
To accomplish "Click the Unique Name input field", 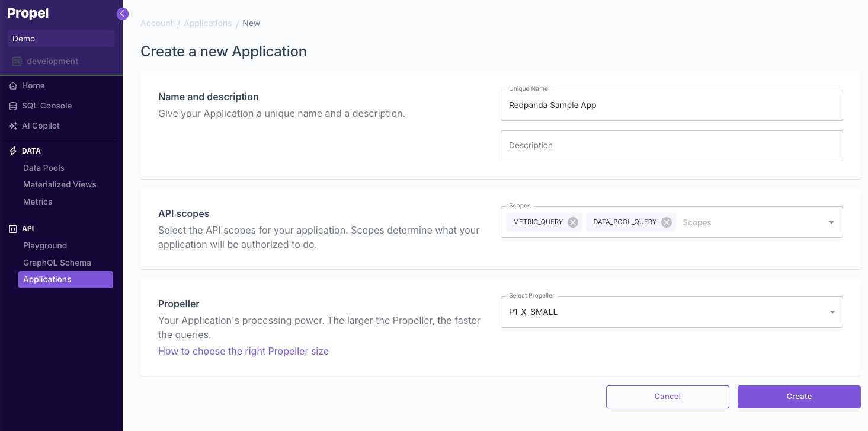I will [x=671, y=105].
